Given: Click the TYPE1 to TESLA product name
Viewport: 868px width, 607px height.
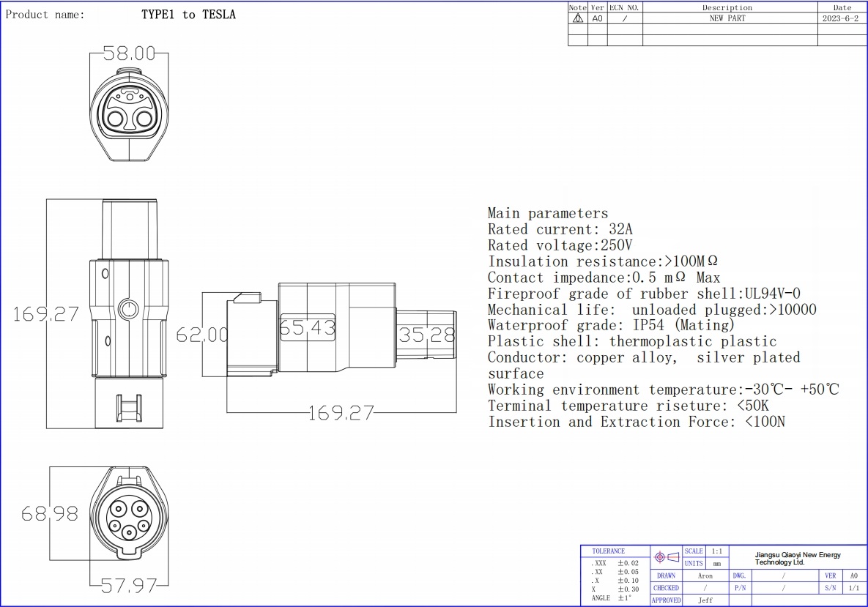Looking at the screenshot, I should [x=188, y=15].
